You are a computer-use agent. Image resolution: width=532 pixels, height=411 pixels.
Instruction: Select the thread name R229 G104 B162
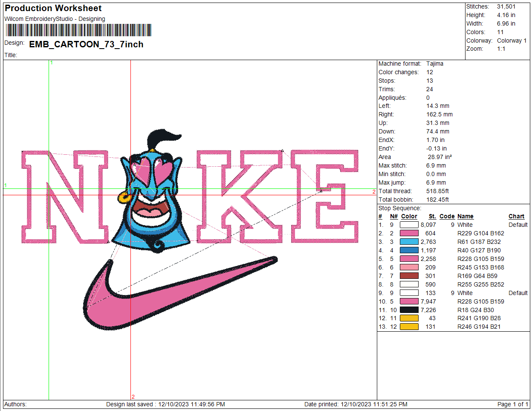coord(481,233)
